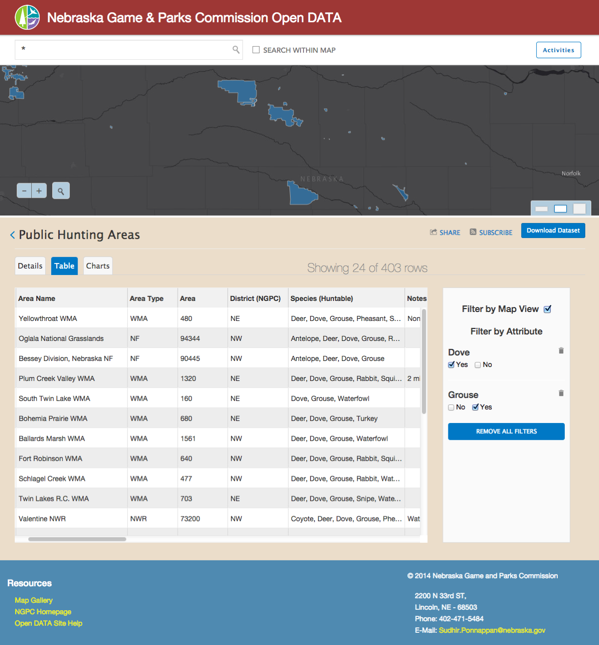Select the smallest map size layout icon
This screenshot has height=645, width=599.
pos(541,209)
